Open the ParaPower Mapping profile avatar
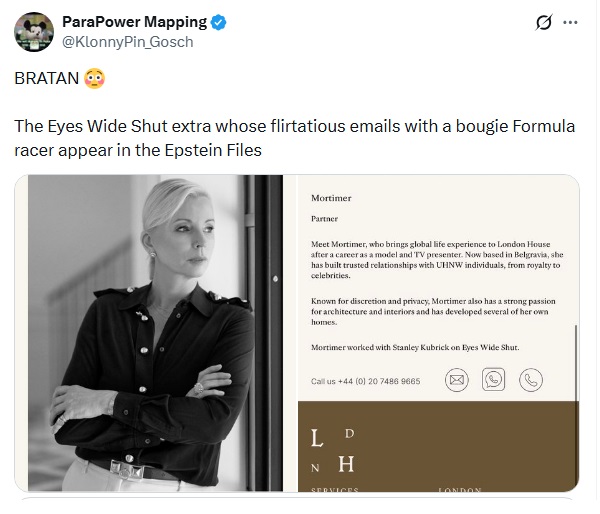The height and width of the screenshot is (514, 600). (34, 32)
